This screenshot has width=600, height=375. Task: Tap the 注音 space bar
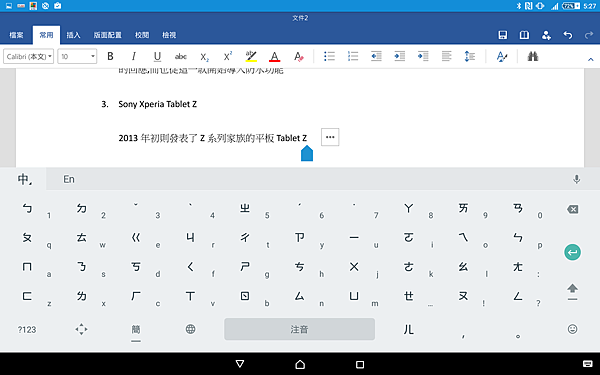tap(299, 329)
